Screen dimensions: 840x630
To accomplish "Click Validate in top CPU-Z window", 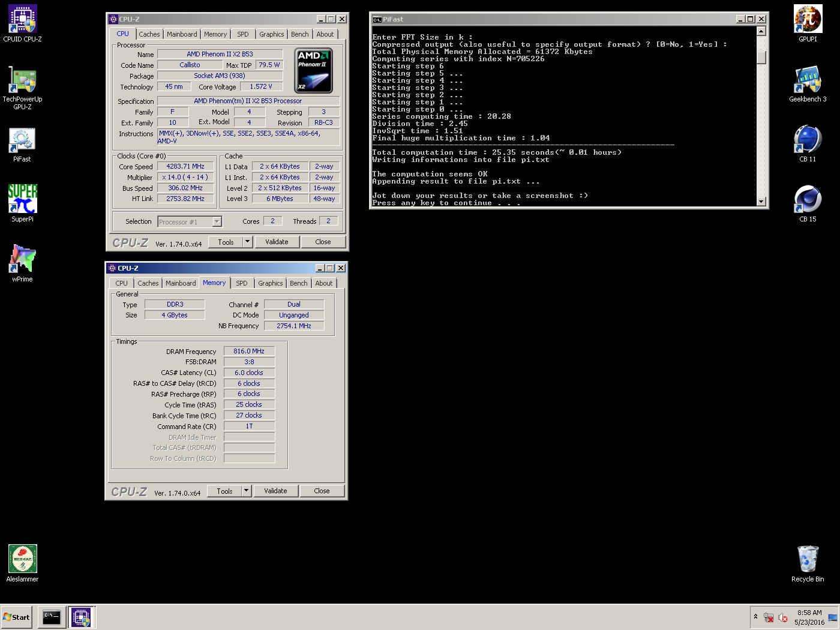I will 277,242.
